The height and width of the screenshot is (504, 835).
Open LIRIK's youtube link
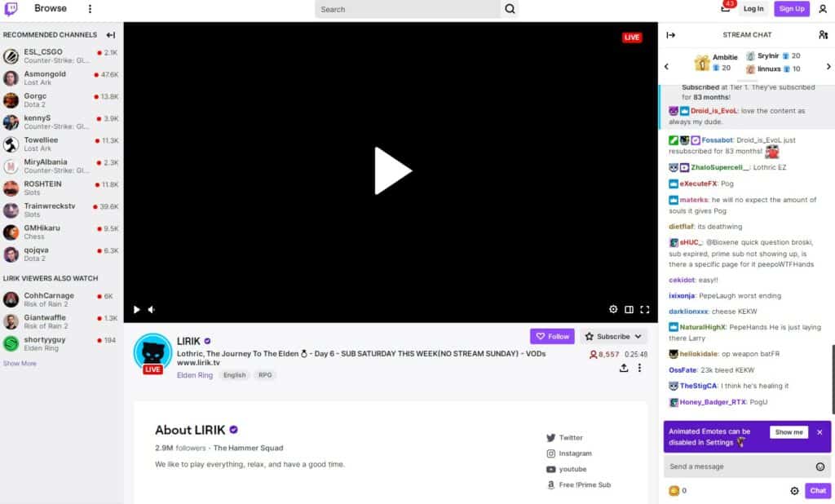(x=566, y=469)
